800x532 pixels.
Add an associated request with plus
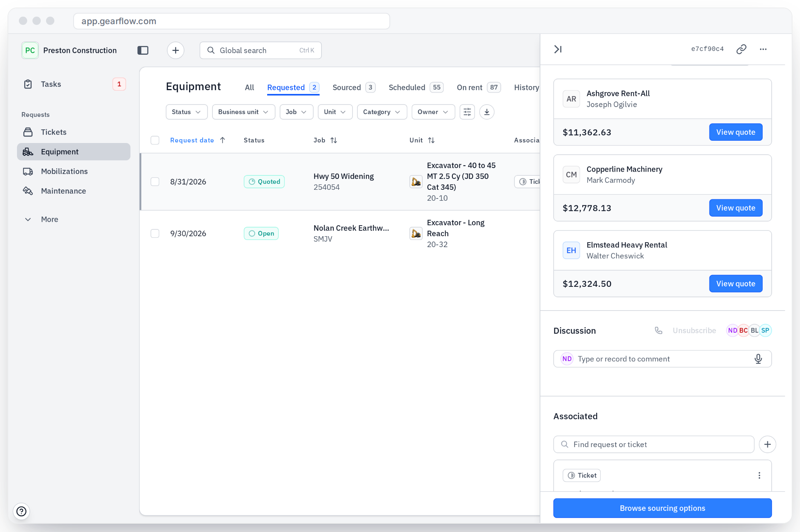point(767,444)
